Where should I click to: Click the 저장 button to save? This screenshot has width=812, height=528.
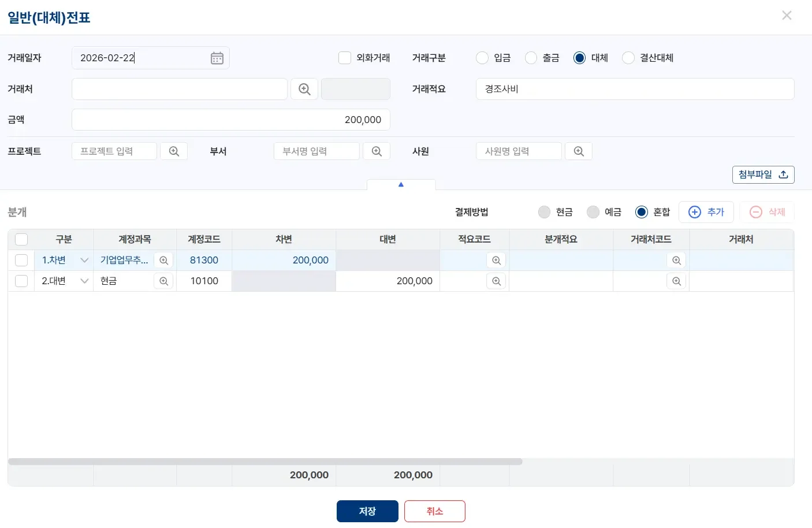367,511
